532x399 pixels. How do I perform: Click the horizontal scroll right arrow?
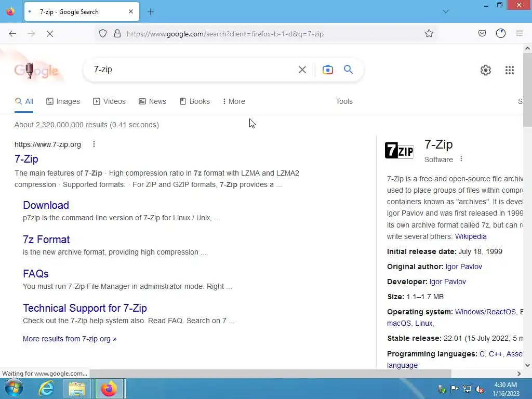519,374
